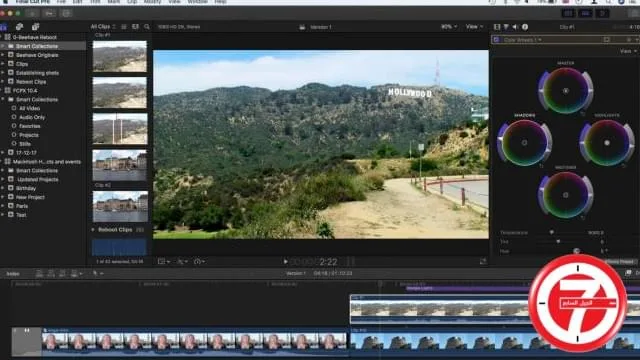Show the Libraries sidebar icon

pyautogui.click(x=4, y=27)
